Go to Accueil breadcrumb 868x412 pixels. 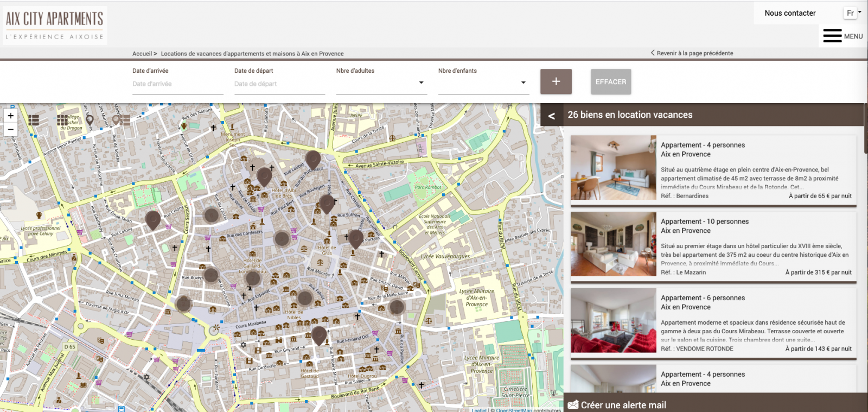point(142,54)
